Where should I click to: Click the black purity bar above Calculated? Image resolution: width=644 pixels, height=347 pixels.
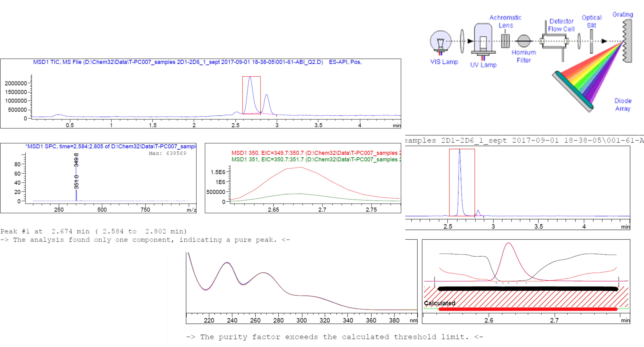tap(527, 289)
